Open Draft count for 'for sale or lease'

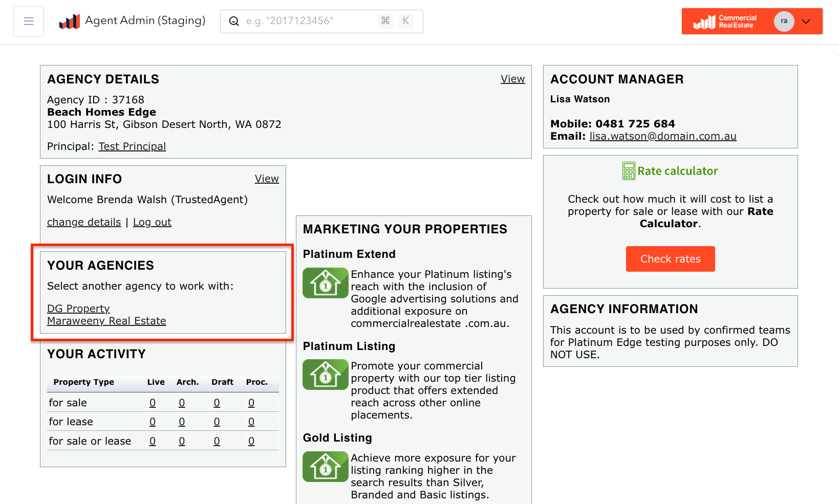pos(217,441)
